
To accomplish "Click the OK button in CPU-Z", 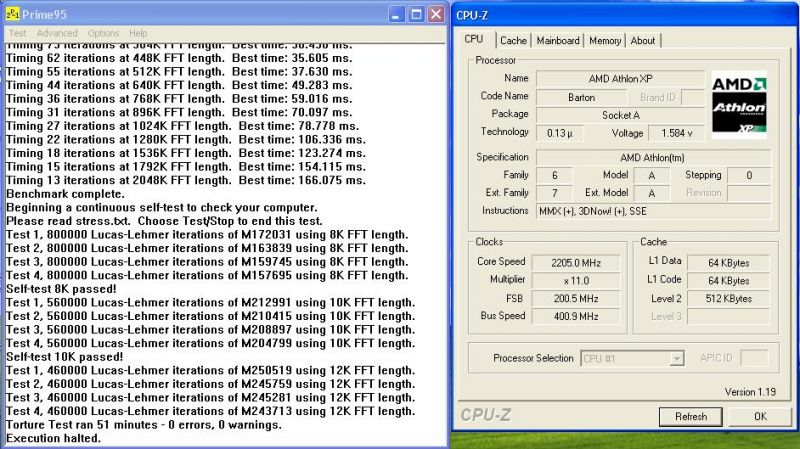I will pyautogui.click(x=760, y=416).
